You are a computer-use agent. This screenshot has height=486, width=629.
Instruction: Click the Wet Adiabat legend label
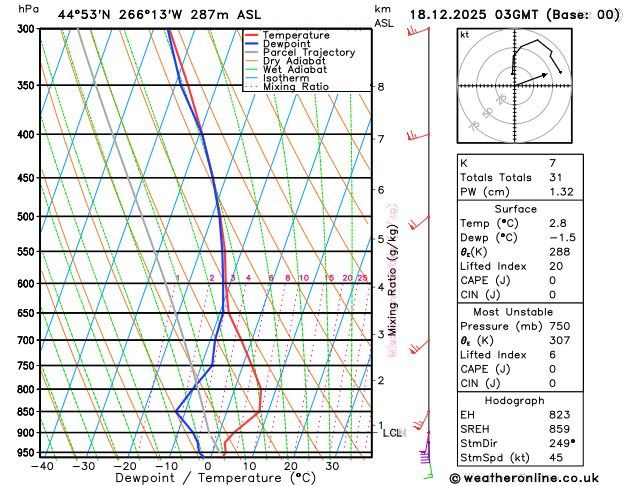point(295,69)
